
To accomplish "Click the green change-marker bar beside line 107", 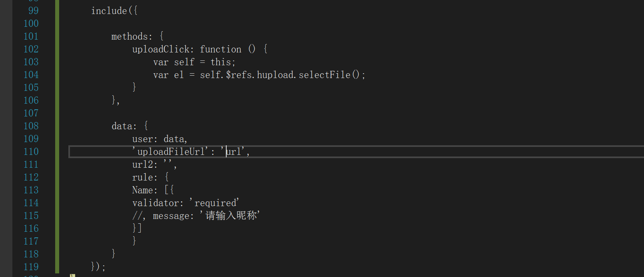I will [57, 113].
